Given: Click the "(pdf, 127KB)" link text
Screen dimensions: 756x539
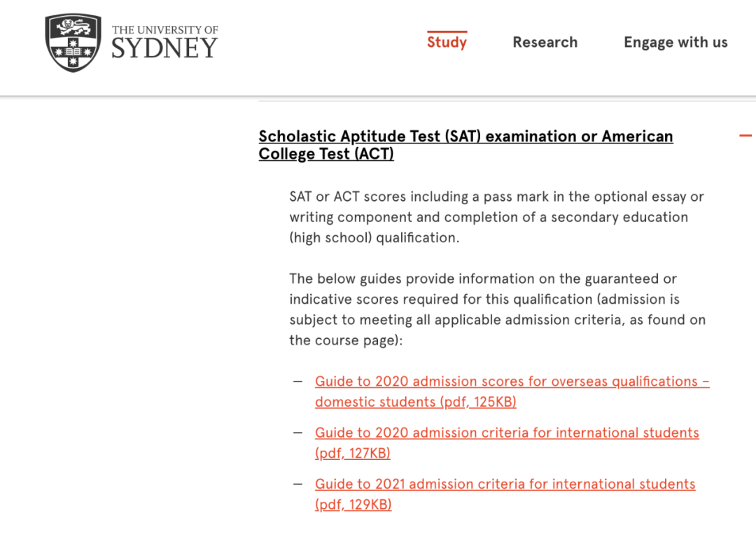Looking at the screenshot, I should point(352,453).
